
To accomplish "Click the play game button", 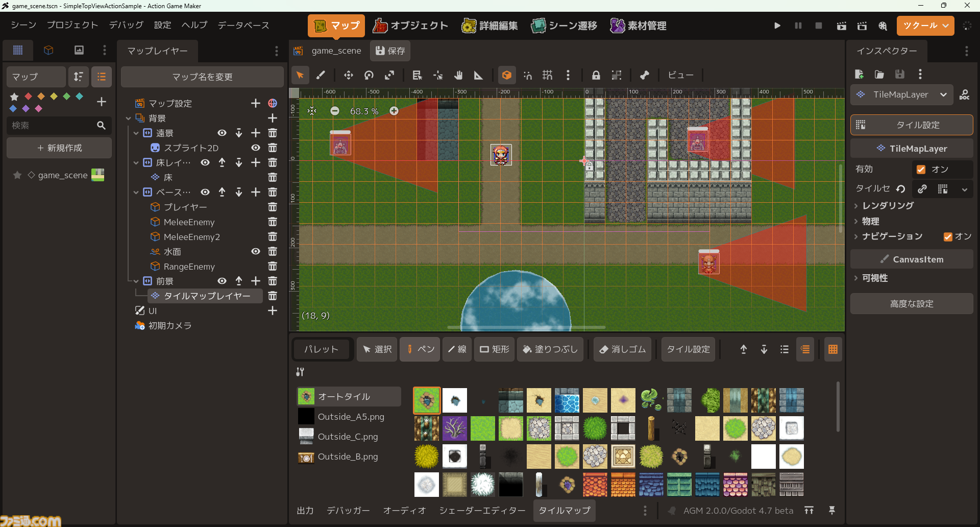I will coord(777,26).
